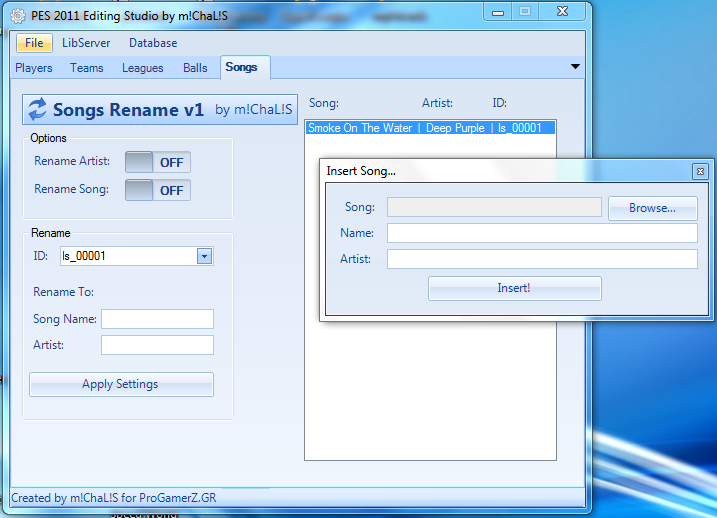The height and width of the screenshot is (518, 717).
Task: Close the Insert Song dialog
Action: pyautogui.click(x=700, y=171)
